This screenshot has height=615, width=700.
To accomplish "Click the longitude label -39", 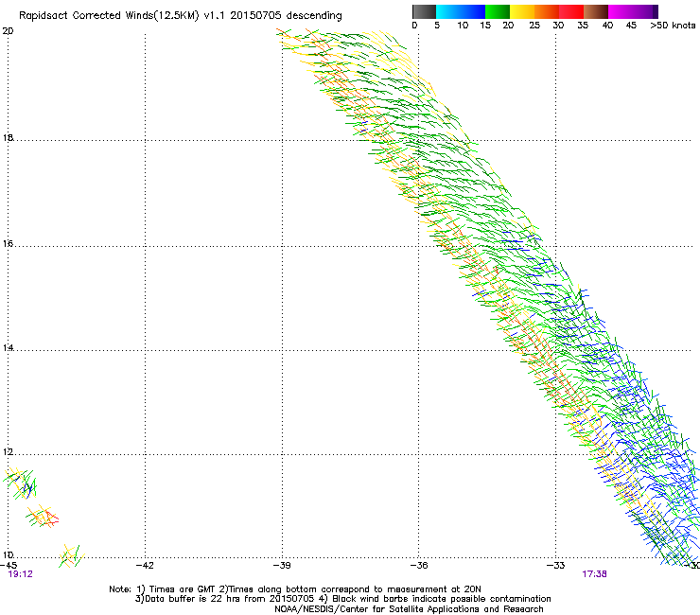I will [x=282, y=565].
